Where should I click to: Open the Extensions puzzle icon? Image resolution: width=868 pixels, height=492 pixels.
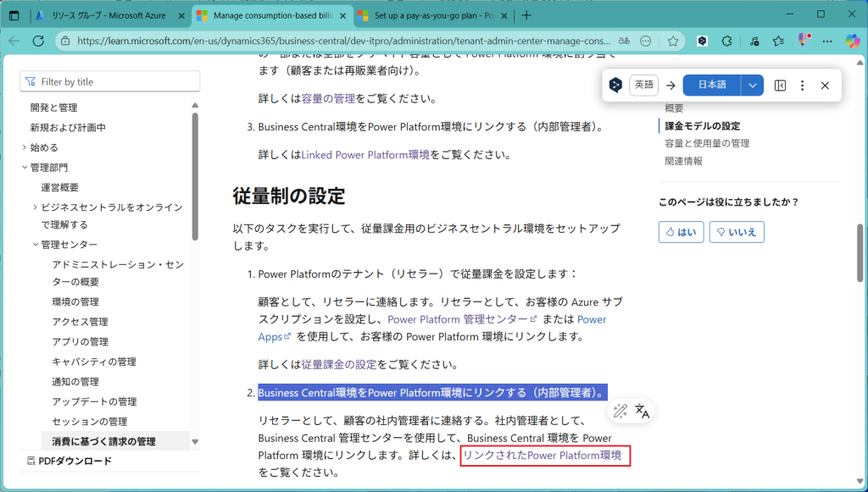(726, 41)
